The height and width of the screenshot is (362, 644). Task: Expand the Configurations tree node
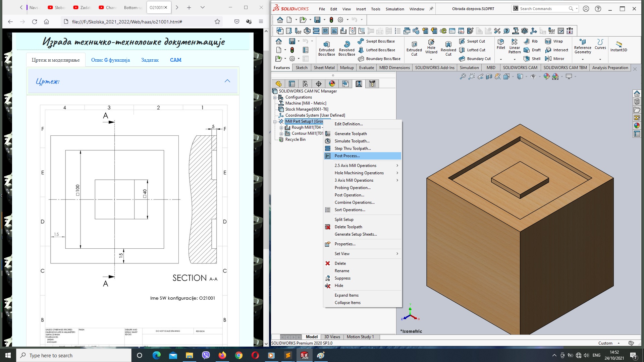275,98
